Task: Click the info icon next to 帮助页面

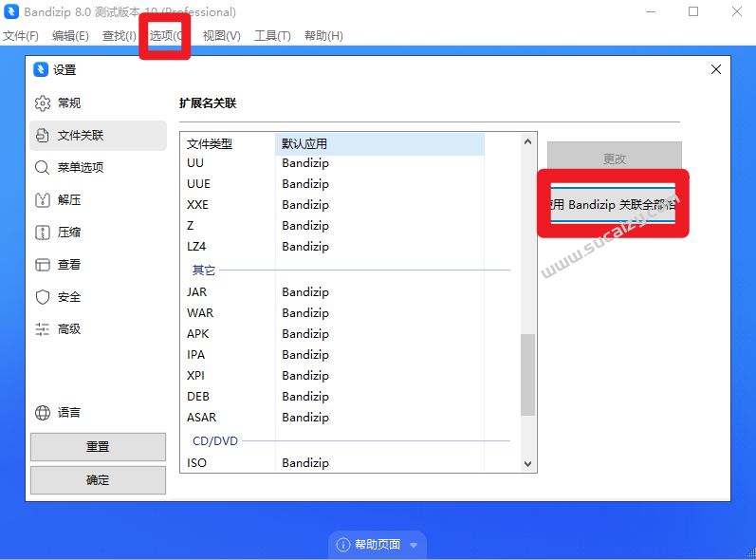Action: [x=342, y=545]
